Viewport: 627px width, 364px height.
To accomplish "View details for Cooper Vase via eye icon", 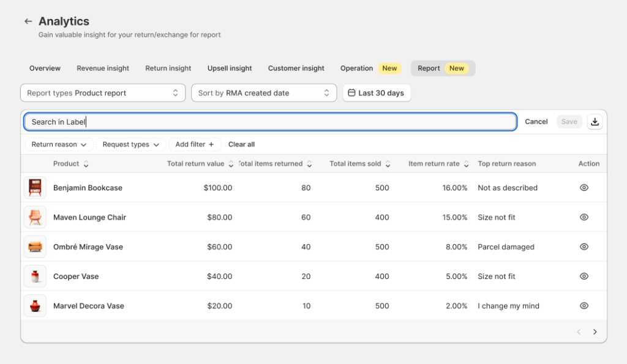I will [x=584, y=276].
